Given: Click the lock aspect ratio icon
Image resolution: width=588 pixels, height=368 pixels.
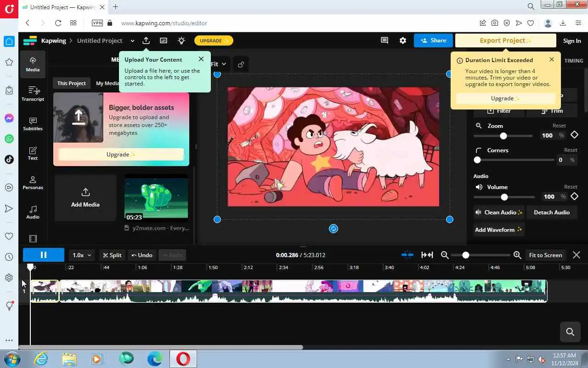Looking at the screenshot, I should [241, 64].
